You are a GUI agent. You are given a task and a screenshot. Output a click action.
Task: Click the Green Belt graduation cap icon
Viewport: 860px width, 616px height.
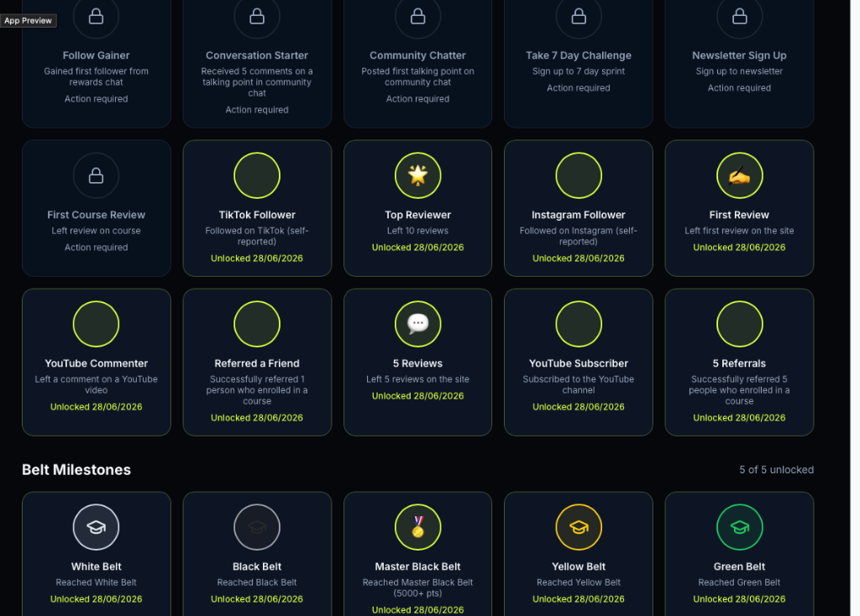(739, 527)
